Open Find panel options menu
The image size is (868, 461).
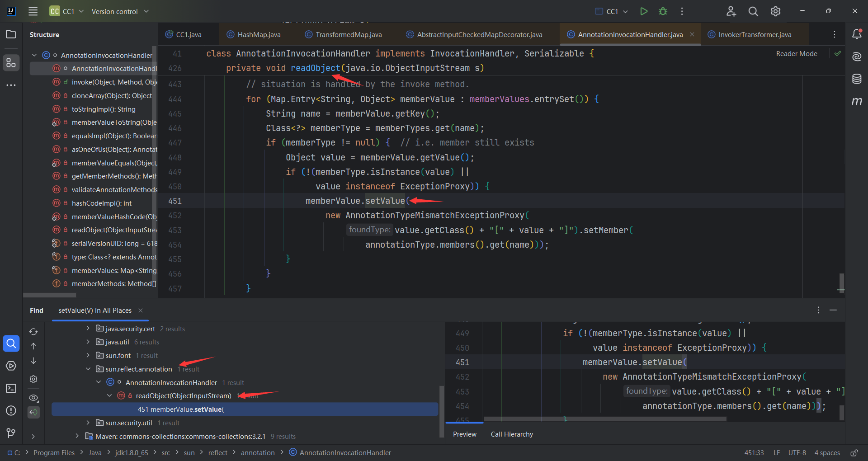tap(818, 310)
